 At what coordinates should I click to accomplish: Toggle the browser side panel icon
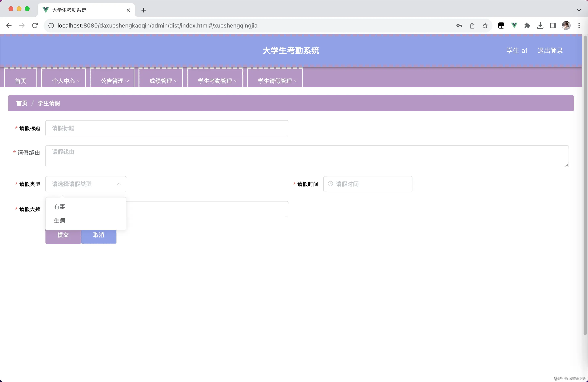pyautogui.click(x=553, y=25)
